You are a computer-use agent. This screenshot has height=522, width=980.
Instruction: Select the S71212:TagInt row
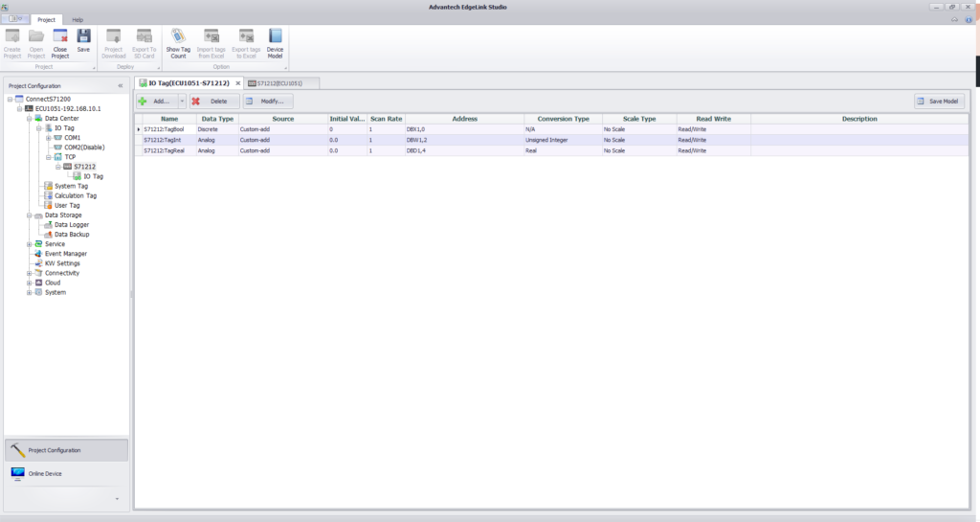tap(552, 140)
